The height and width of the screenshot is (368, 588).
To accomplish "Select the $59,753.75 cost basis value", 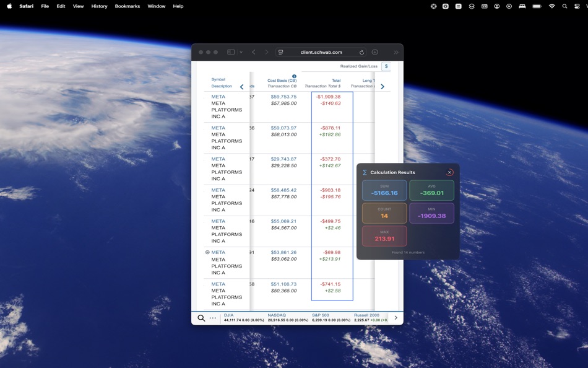I will (283, 97).
